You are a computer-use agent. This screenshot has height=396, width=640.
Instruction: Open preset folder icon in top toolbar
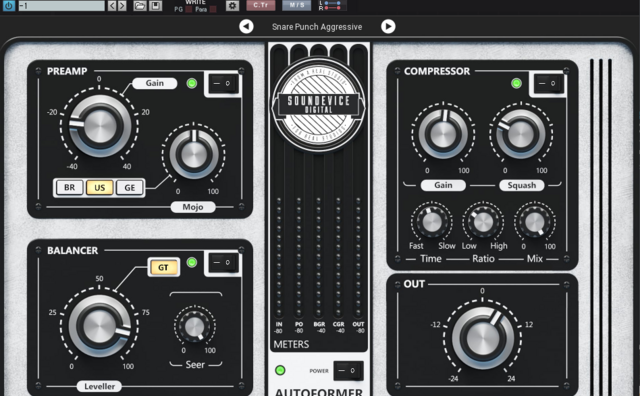point(140,6)
